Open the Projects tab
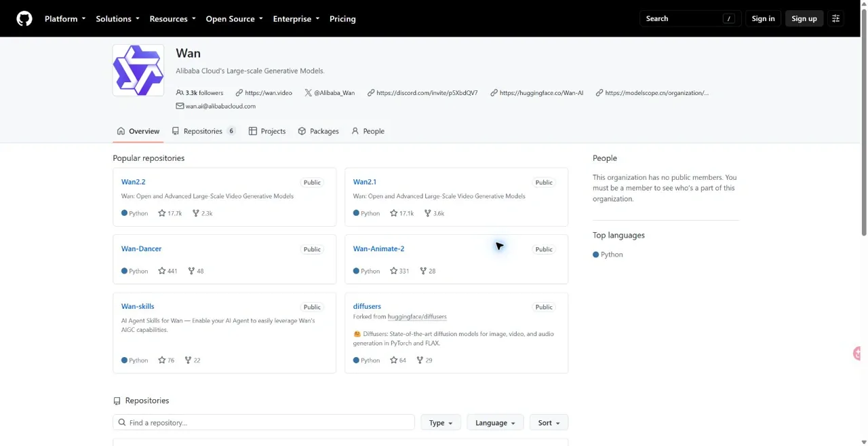The height and width of the screenshot is (446, 868). tap(267, 131)
